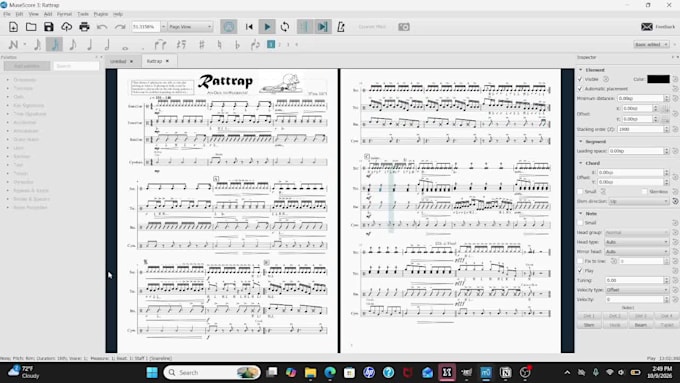Toggle play repeats button
Viewport: 680px width, 383px height.
(x=305, y=27)
